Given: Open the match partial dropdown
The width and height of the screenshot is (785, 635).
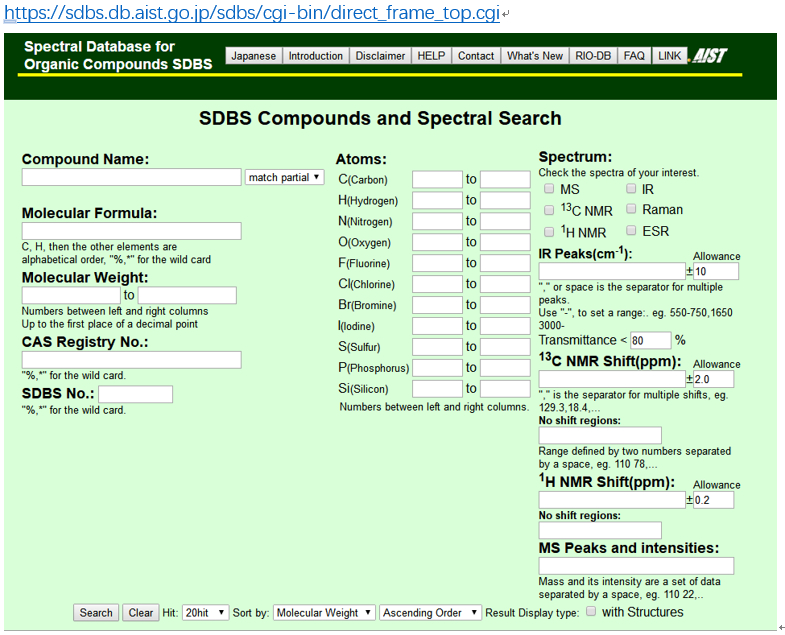Looking at the screenshot, I should coord(284,177).
